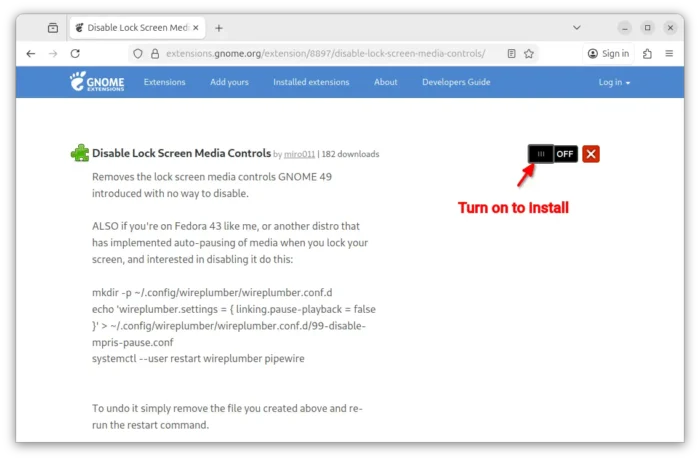
Task: Open the list all tabs chevron
Action: coord(577,28)
